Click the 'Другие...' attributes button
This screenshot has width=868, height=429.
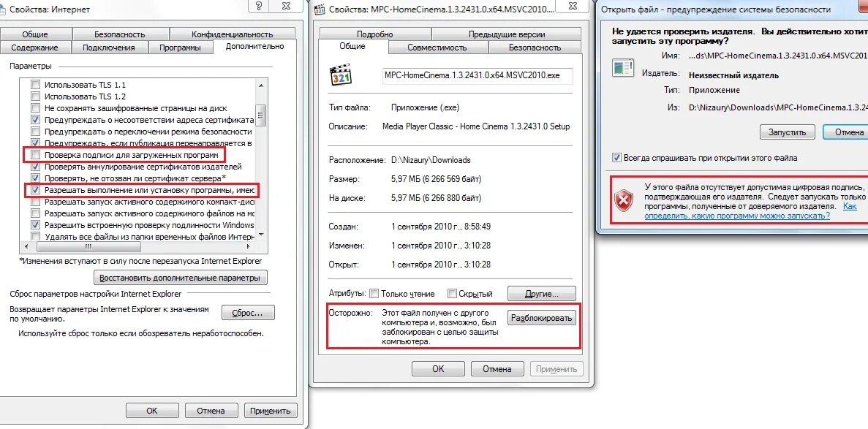point(541,293)
